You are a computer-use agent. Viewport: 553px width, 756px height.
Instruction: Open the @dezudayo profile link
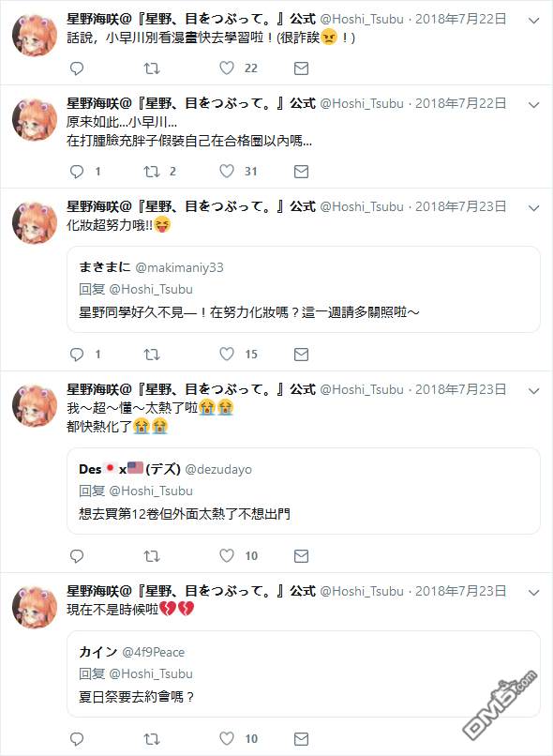click(218, 469)
